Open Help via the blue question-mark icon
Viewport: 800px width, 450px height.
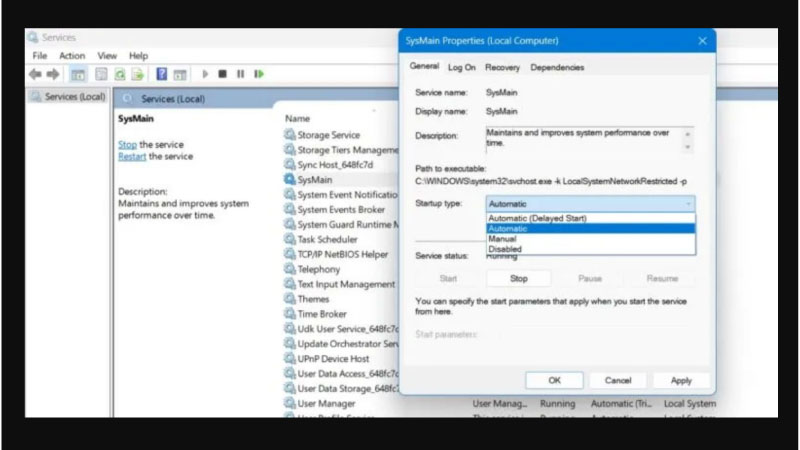(x=162, y=74)
